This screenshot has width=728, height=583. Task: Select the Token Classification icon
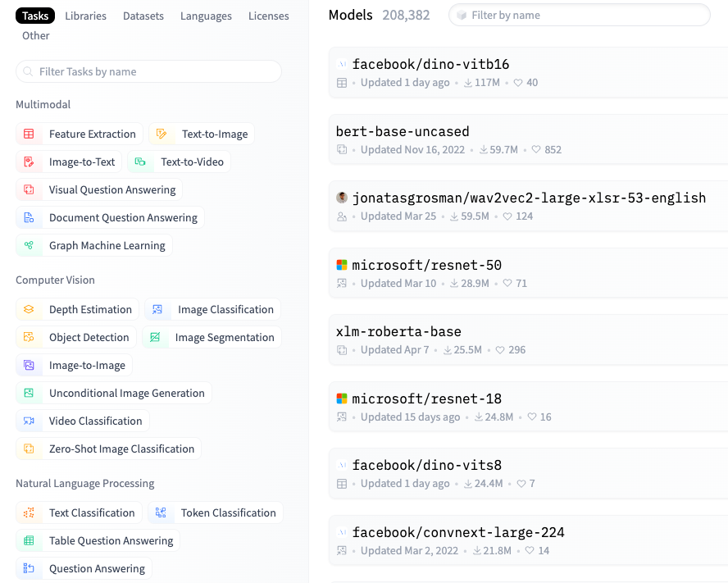[162, 513]
